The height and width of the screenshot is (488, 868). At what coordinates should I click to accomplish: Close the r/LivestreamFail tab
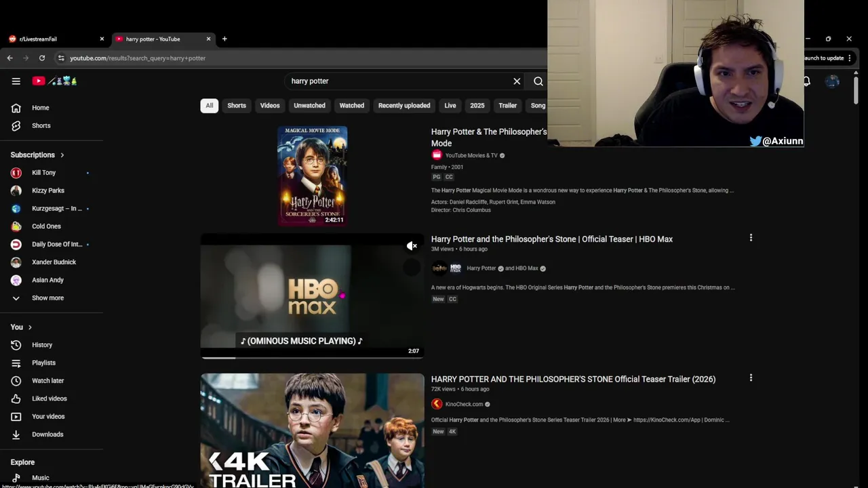[x=102, y=39]
